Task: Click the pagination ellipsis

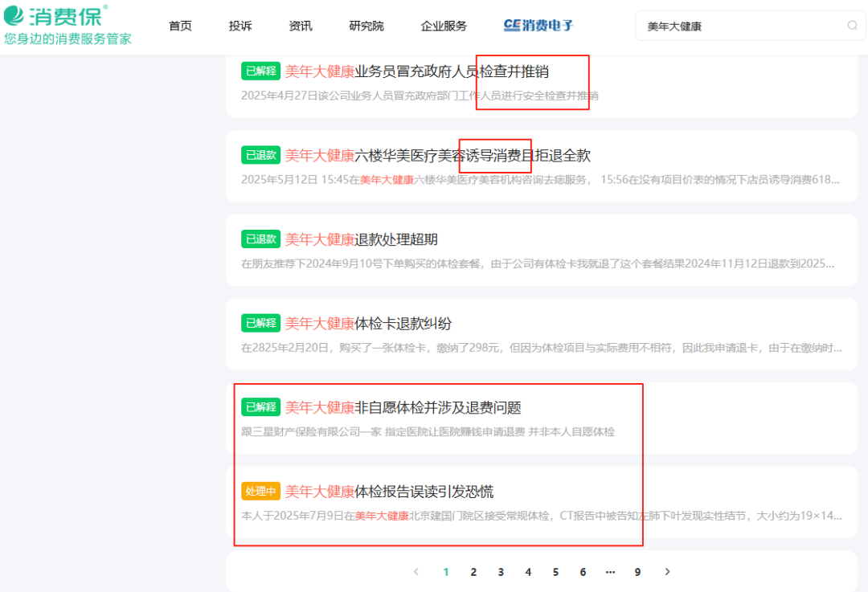Action: pos(610,572)
